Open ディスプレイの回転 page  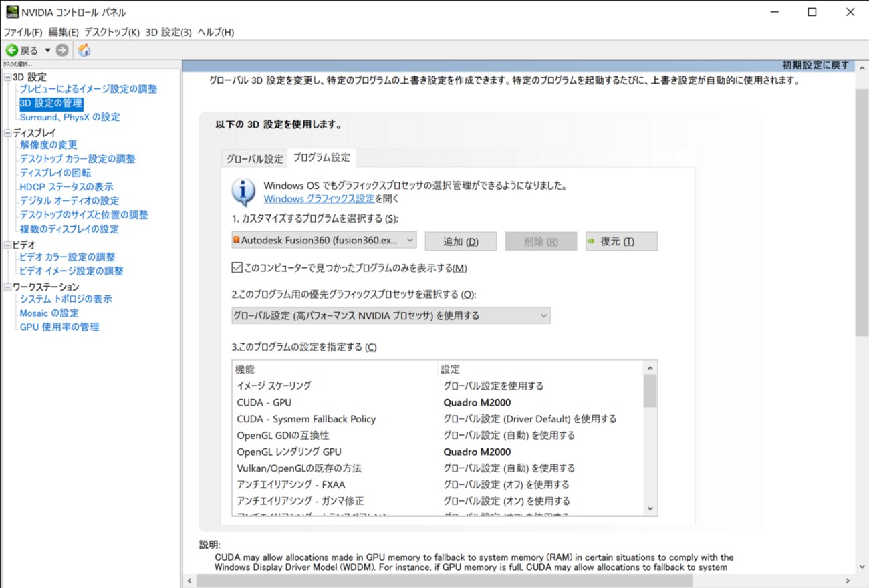(55, 173)
